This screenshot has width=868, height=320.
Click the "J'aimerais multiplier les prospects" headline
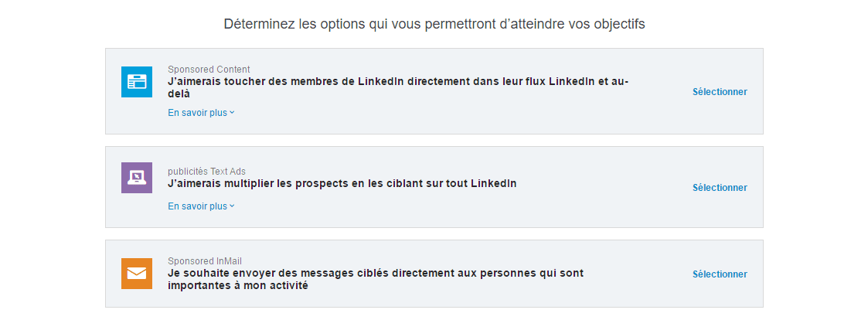[342, 183]
